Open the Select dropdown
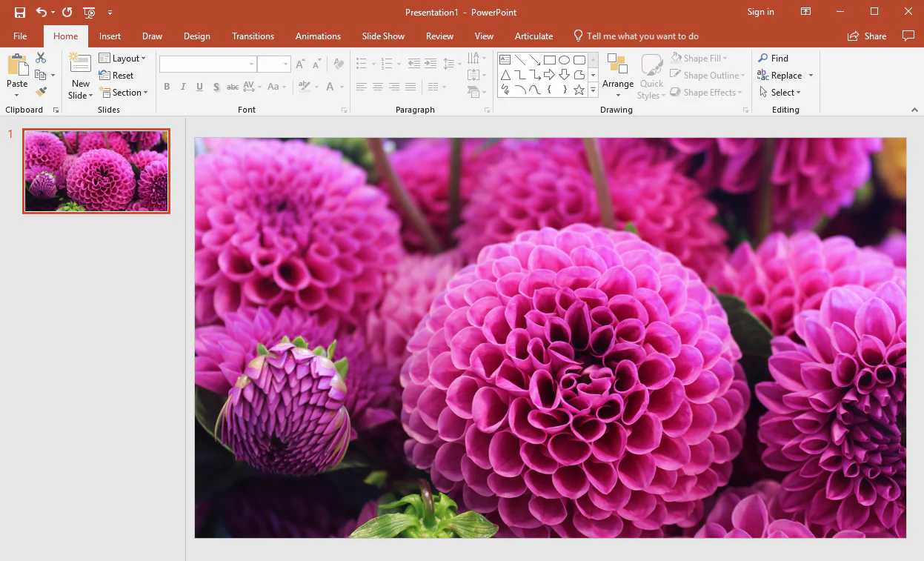The image size is (924, 561). (780, 92)
